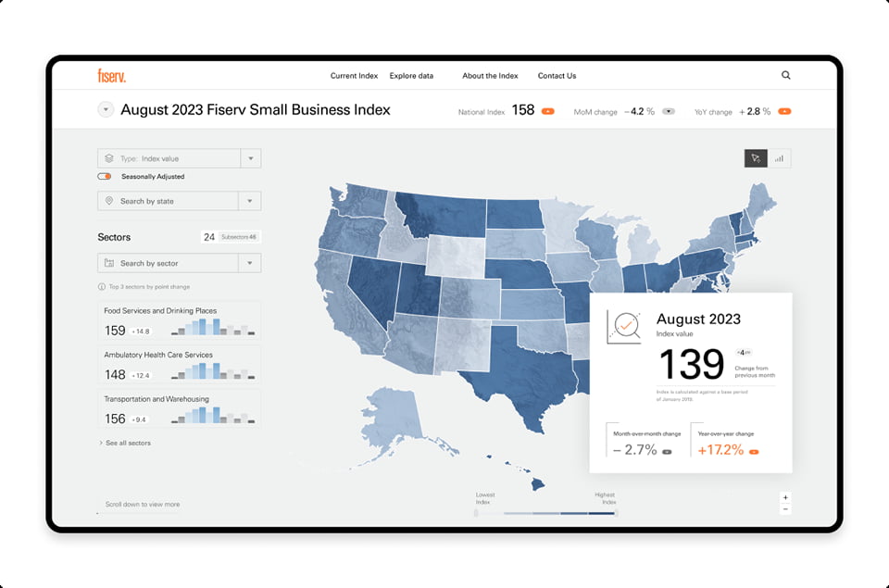Click Transportation and Warehousing mini bar chart
889x588 pixels.
(213, 416)
